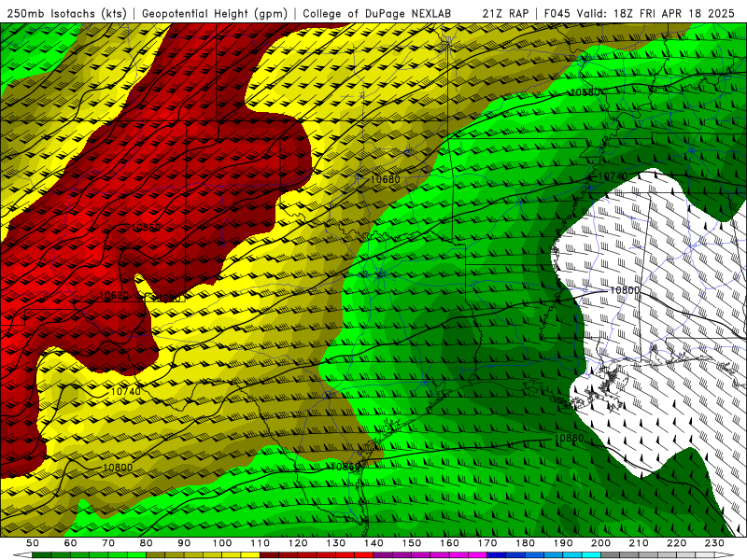Viewport: 747px width, 560px height.
Task: Click the 130 value on the color scale
Action: 336,543
